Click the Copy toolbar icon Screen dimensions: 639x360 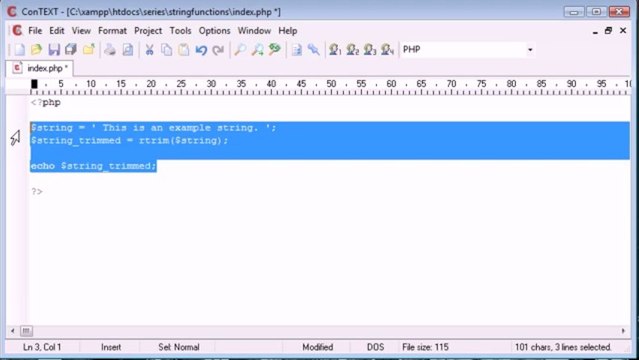[x=166, y=50]
